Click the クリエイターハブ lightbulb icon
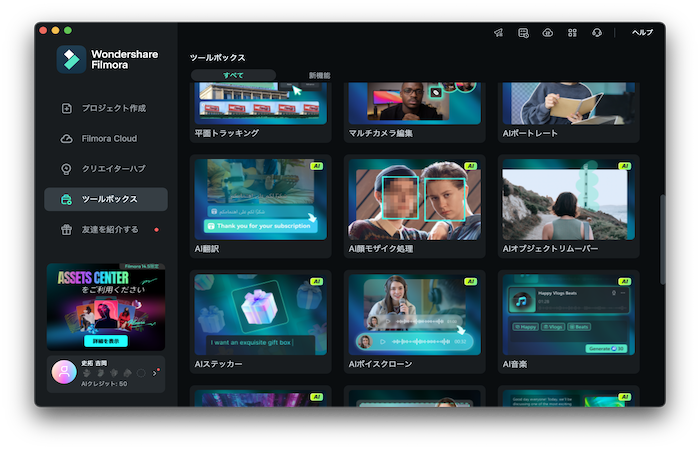Screen dimensions: 700x450 coord(67,169)
